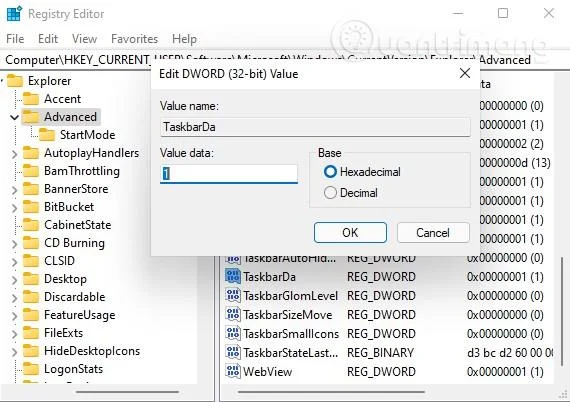Image resolution: width=570 pixels, height=402 pixels.
Task: Expand the CLSID key
Action: click(14, 262)
